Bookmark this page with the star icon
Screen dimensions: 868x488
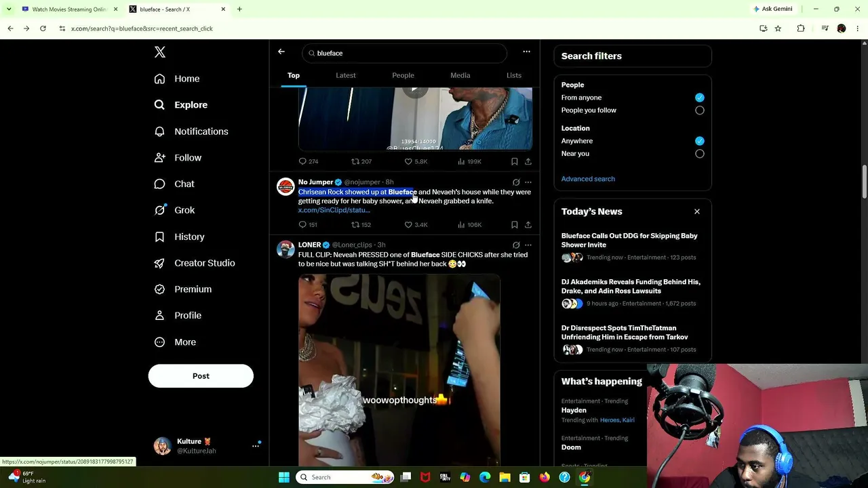click(778, 28)
